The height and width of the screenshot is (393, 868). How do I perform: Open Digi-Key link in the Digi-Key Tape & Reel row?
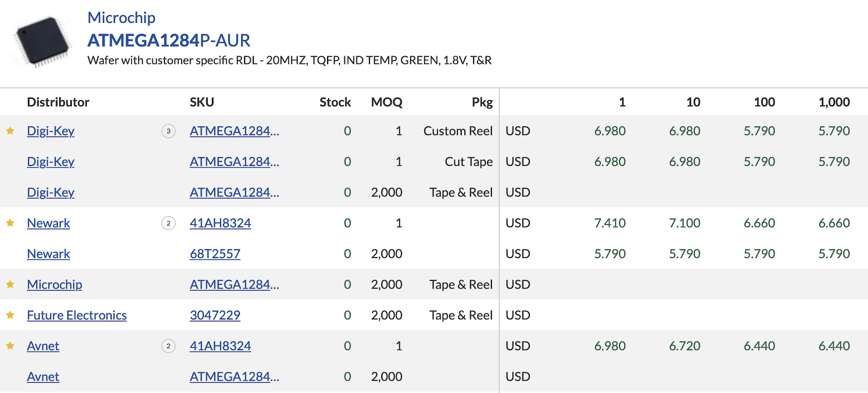coord(50,192)
